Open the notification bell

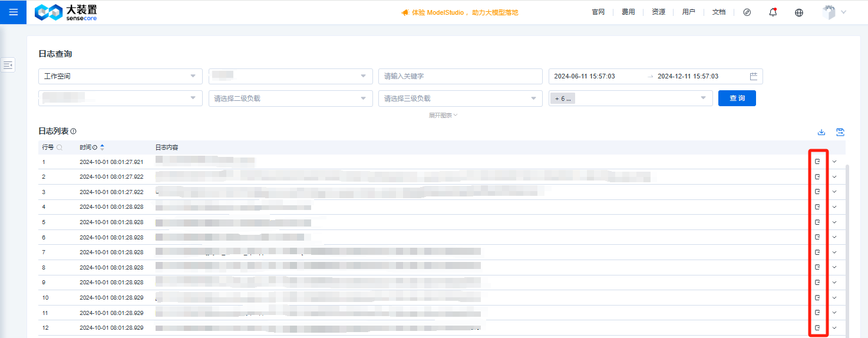point(773,12)
